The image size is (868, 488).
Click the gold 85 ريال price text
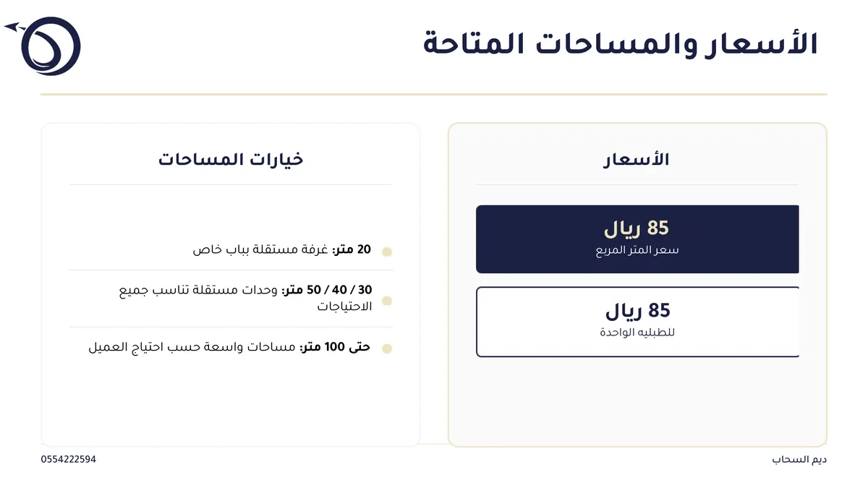point(637,228)
